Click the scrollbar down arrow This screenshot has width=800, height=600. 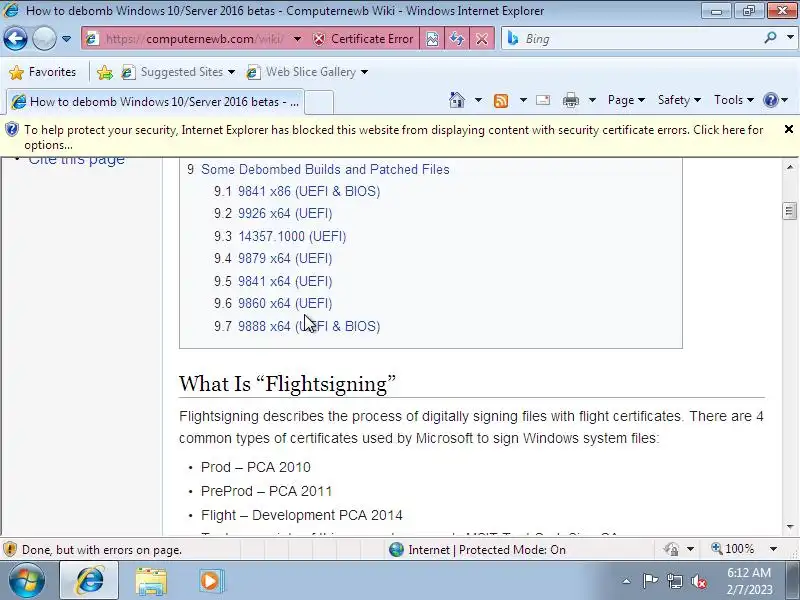[x=790, y=527]
